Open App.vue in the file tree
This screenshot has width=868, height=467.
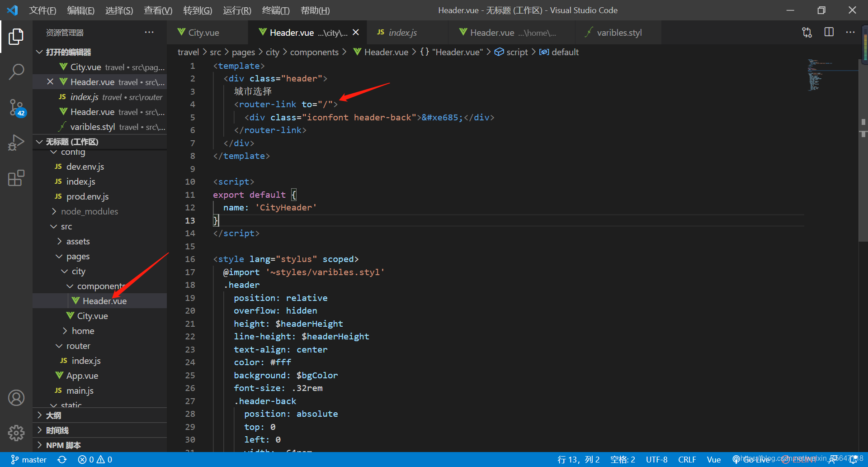pyautogui.click(x=100, y=376)
